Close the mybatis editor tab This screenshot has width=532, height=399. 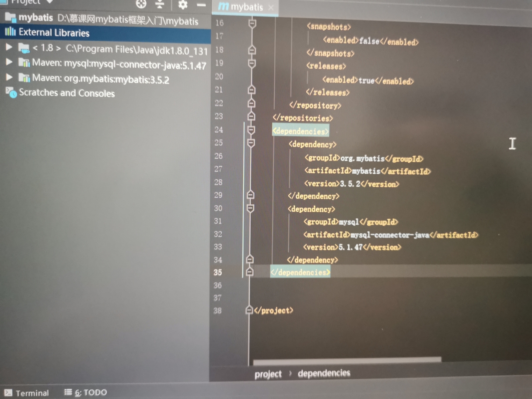coord(271,8)
